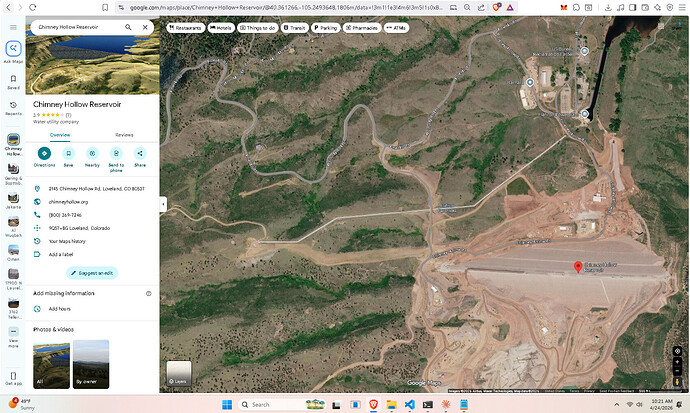Open the chimneyhollow.org website link
The image size is (690, 413).
point(68,202)
